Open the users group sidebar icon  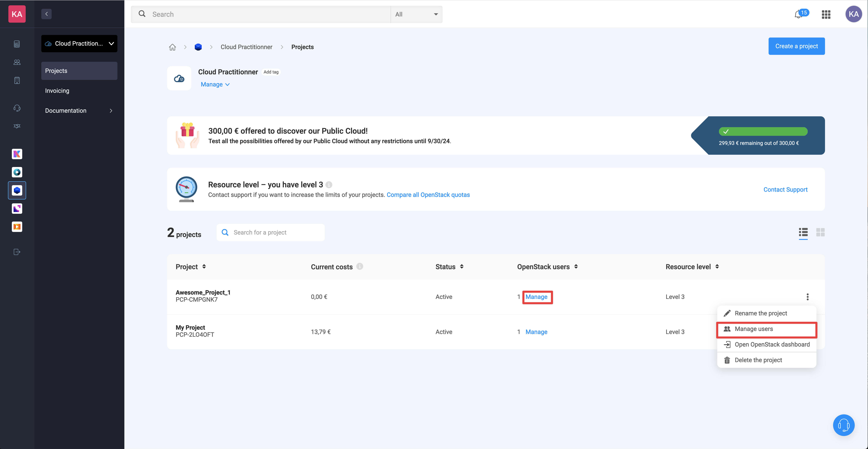pos(17,62)
